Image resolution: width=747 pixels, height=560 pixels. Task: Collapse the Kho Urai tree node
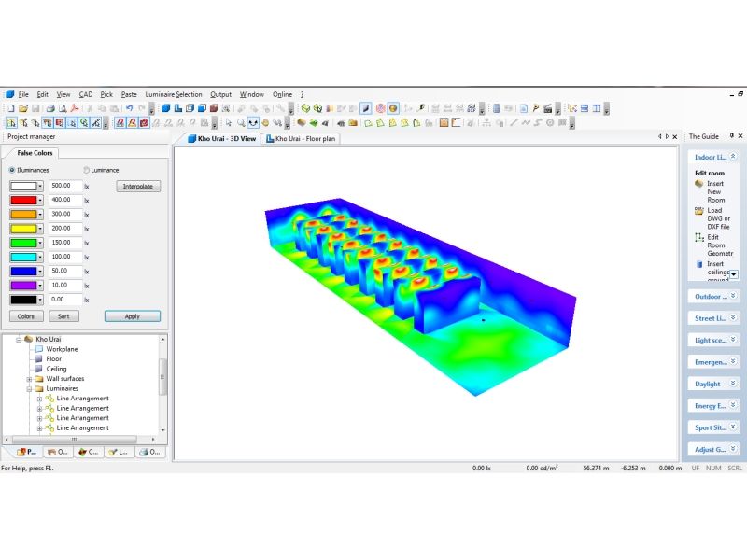pos(19,339)
